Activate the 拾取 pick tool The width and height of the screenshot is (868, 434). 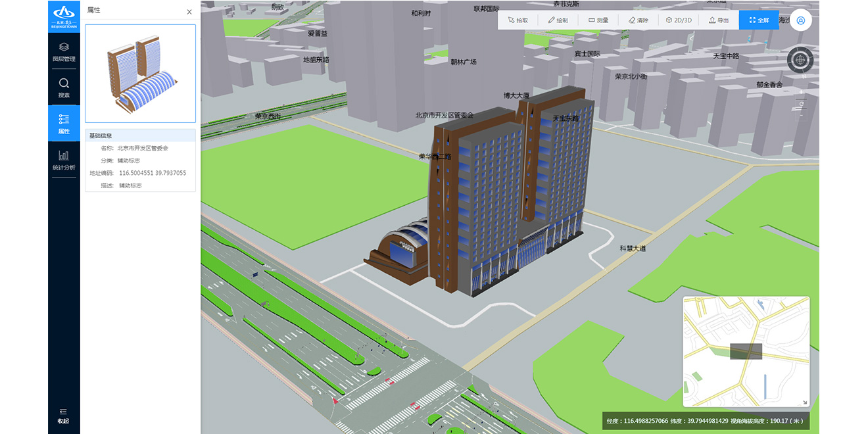[518, 20]
